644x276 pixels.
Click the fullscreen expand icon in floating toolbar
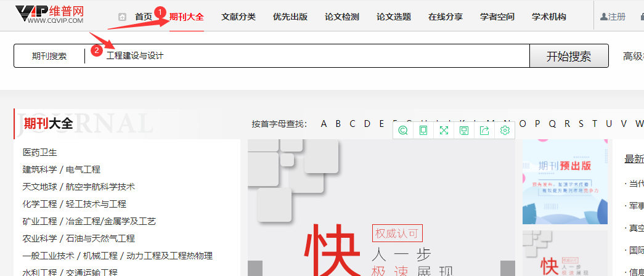(444, 130)
